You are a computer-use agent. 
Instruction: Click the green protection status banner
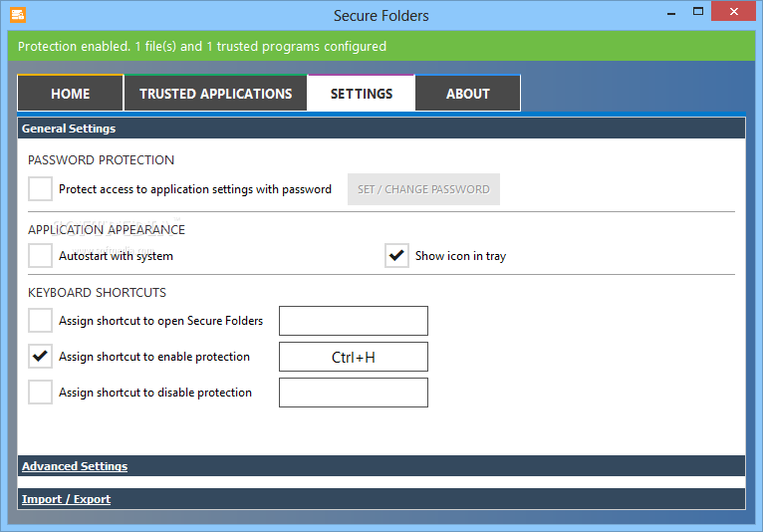point(381,46)
